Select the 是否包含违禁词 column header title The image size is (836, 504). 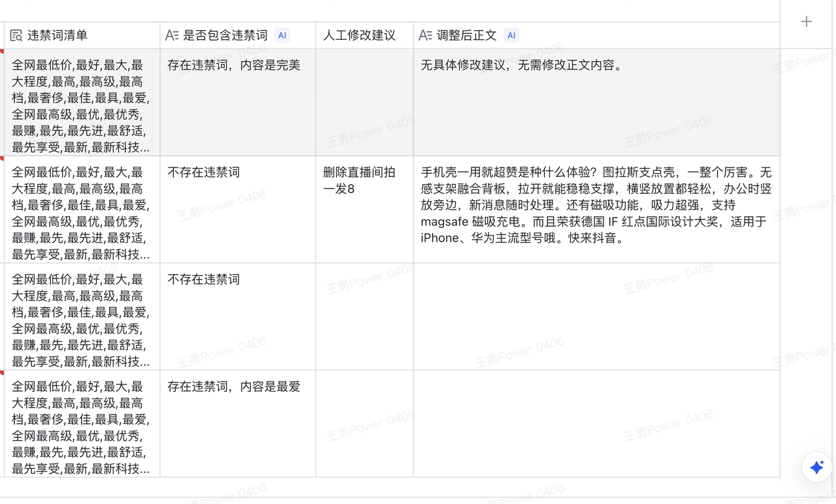(225, 35)
